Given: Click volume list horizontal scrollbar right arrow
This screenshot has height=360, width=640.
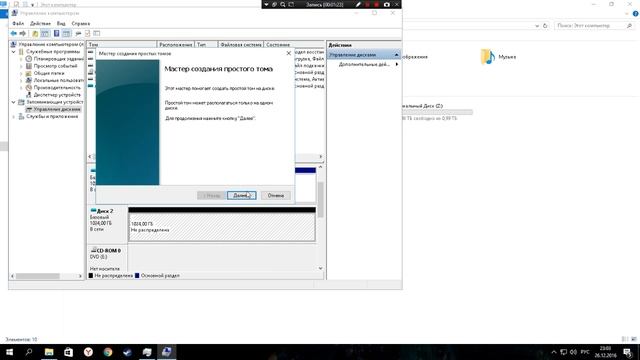Looking at the screenshot, I should 320,157.
